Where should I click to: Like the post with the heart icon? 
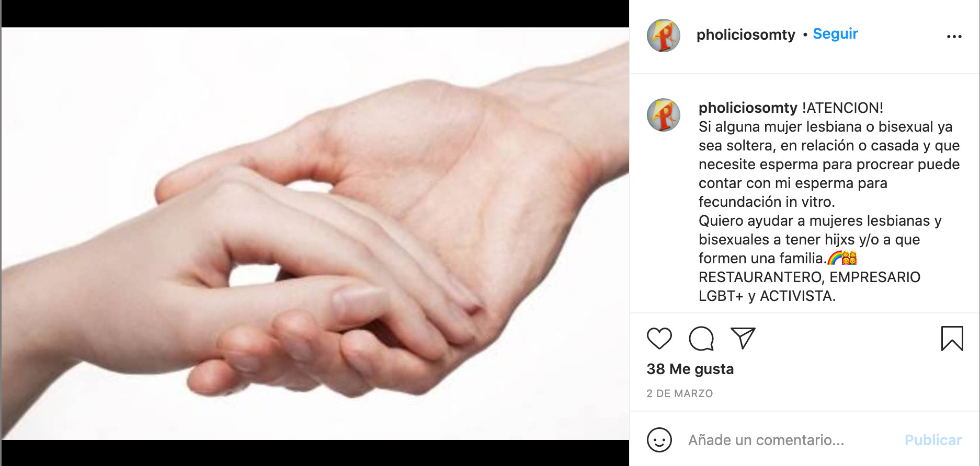[x=659, y=339]
